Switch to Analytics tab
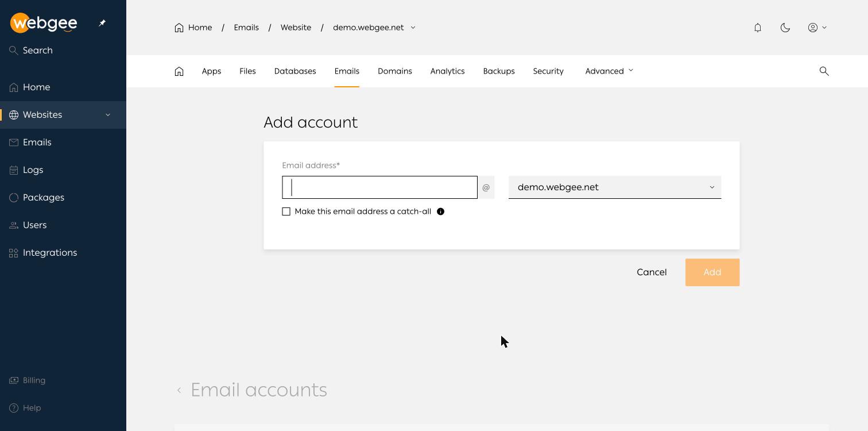This screenshot has width=868, height=431. point(447,71)
